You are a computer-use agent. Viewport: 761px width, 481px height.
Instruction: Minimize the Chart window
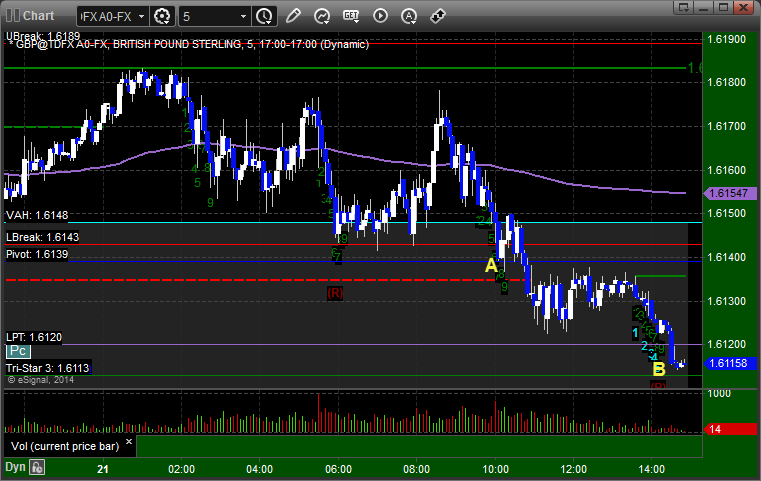(704, 7)
